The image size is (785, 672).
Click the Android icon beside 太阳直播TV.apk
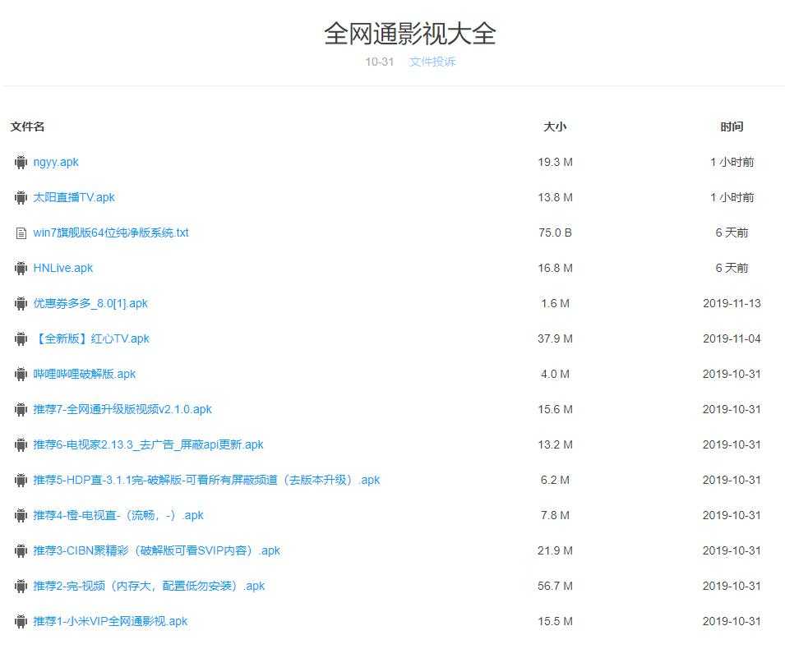(21, 198)
